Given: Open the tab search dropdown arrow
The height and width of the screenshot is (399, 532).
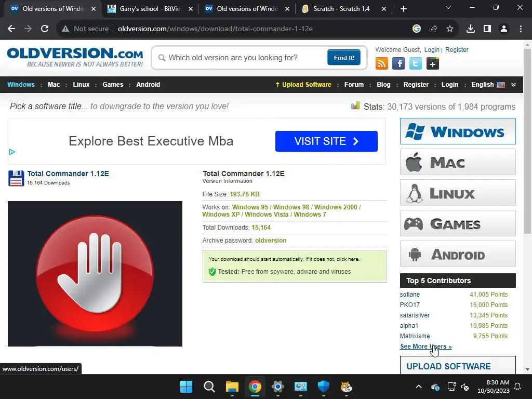Looking at the screenshot, I should 448,7.
